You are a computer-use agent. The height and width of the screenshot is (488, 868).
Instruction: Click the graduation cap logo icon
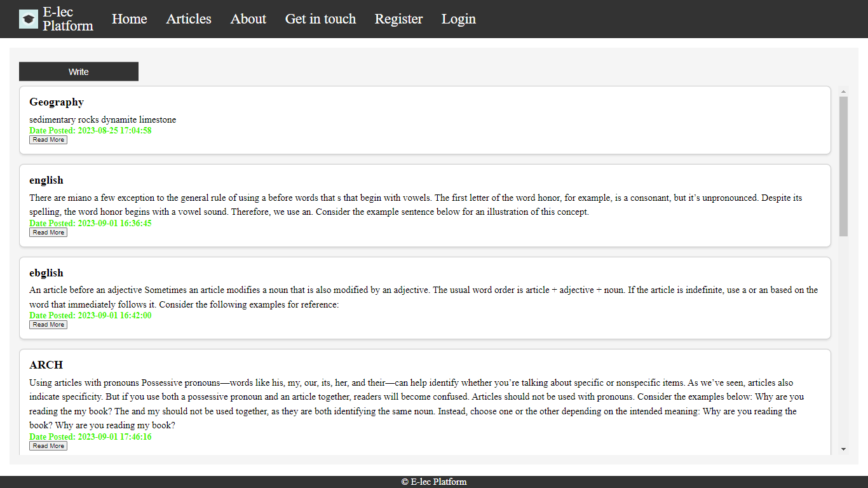click(x=29, y=19)
